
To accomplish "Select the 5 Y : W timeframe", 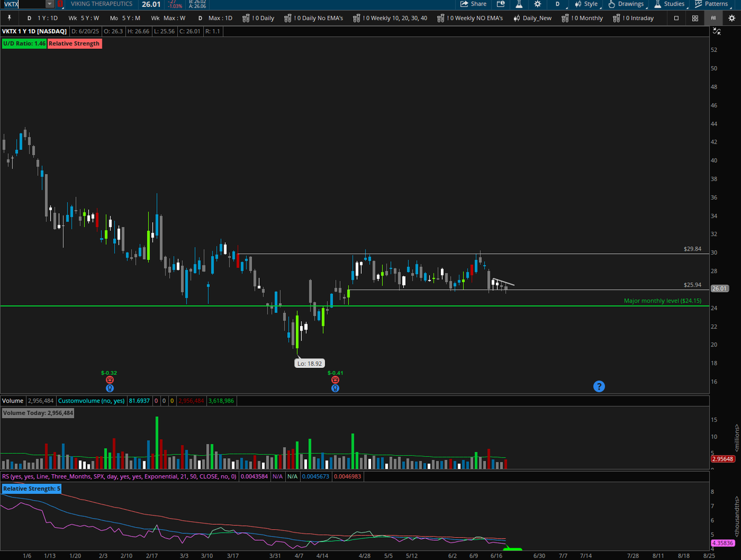I will click(85, 18).
